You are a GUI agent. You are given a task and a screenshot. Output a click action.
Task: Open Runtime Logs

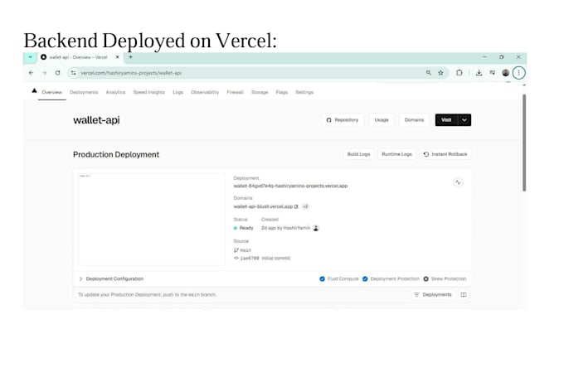tap(396, 154)
